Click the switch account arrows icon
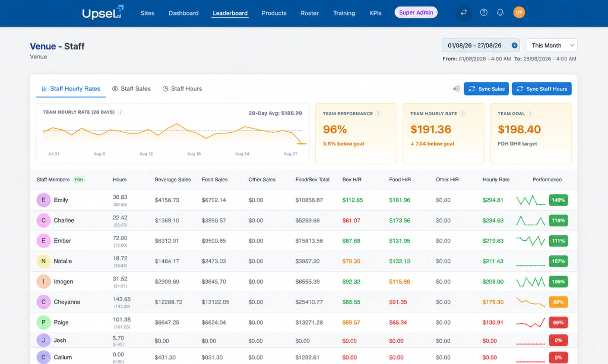This screenshot has height=364, width=608. coord(464,13)
